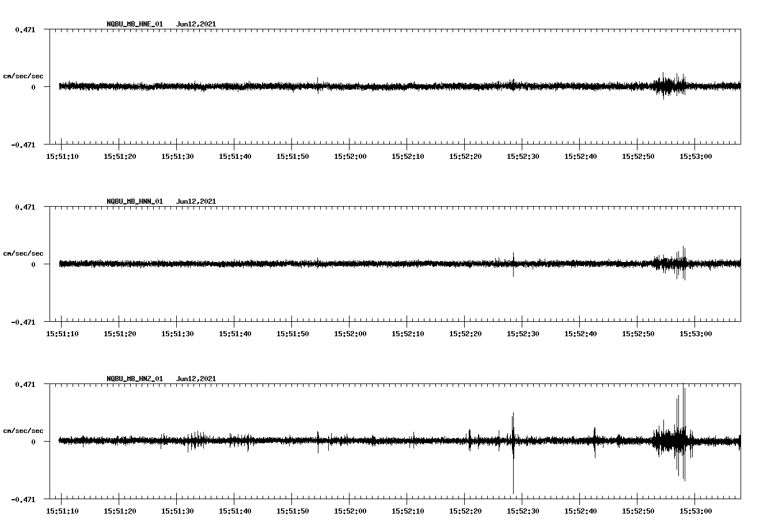The width and height of the screenshot is (782, 532).
Task: Click time label 15:52:00 under HNN plot
Action: [350, 334]
